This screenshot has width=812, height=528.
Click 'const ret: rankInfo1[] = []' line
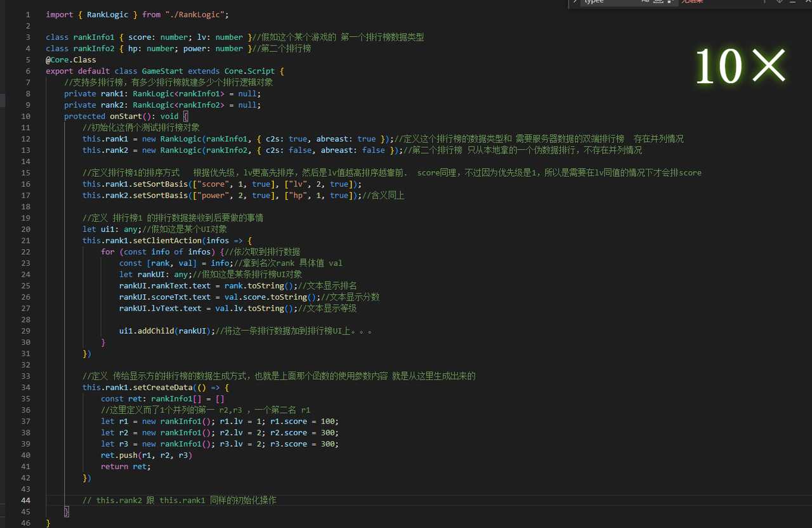click(162, 399)
